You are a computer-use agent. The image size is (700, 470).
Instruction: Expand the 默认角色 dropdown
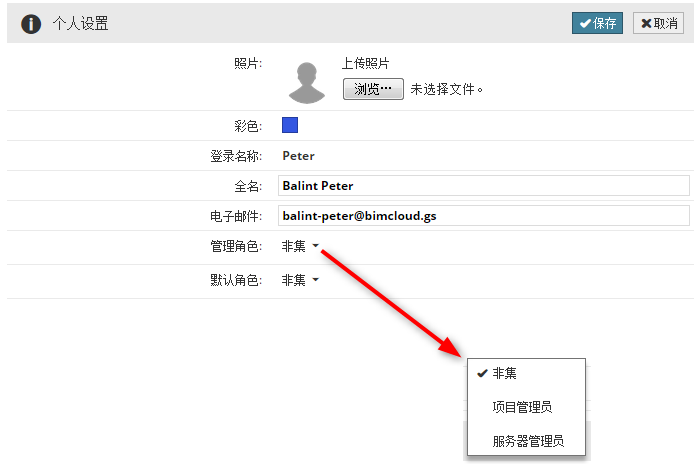(300, 280)
